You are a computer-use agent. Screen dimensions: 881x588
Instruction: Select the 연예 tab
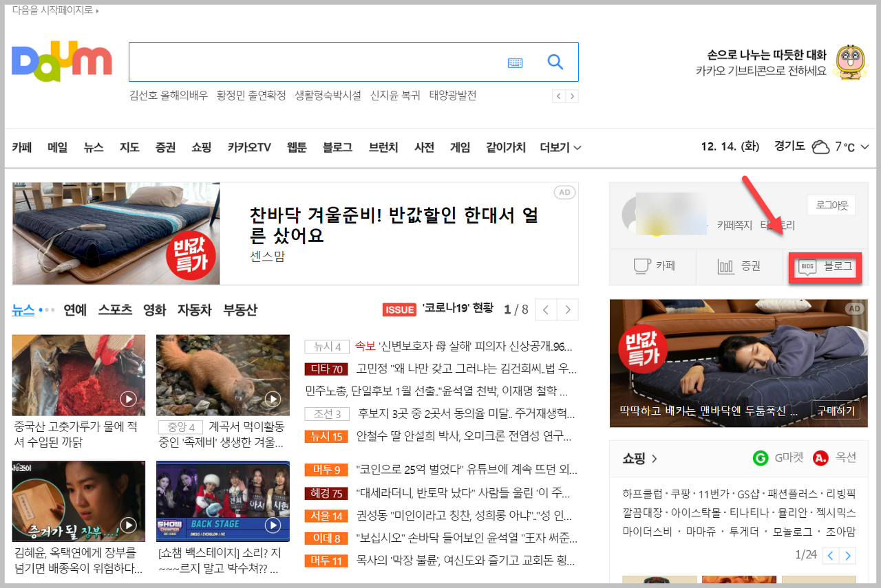pos(75,309)
